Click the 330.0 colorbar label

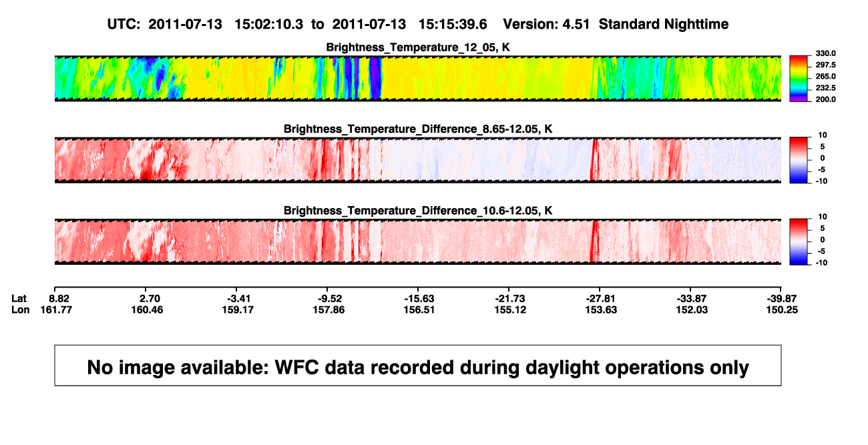[x=825, y=53]
